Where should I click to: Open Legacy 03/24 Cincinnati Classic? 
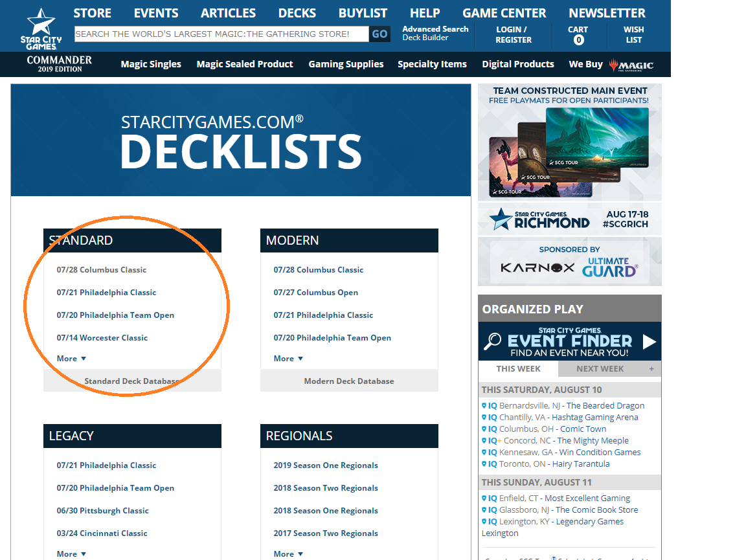click(x=102, y=533)
